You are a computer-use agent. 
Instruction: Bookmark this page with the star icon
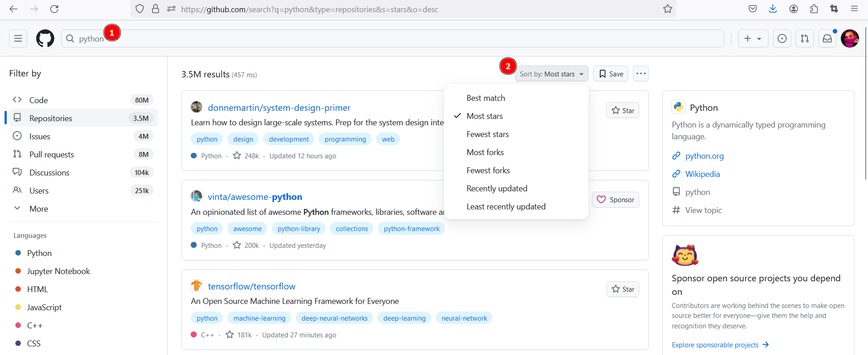(x=668, y=9)
